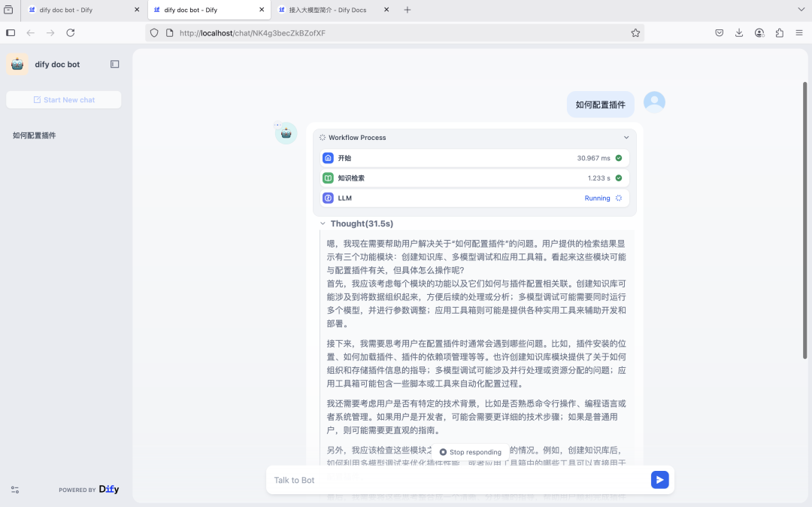Click the Workflow Process spinner icon
The image size is (812, 507).
[322, 137]
